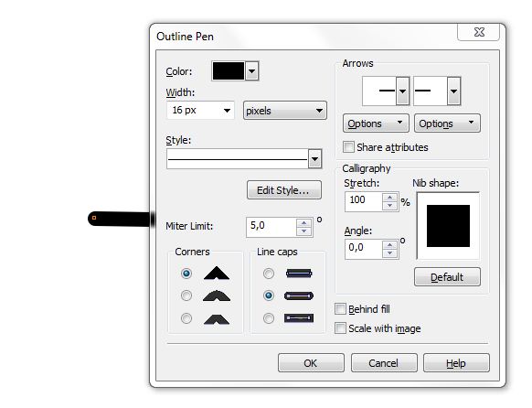Screen dimensions: 532x408
Task: Select the square line cap radio button
Action: 269,318
